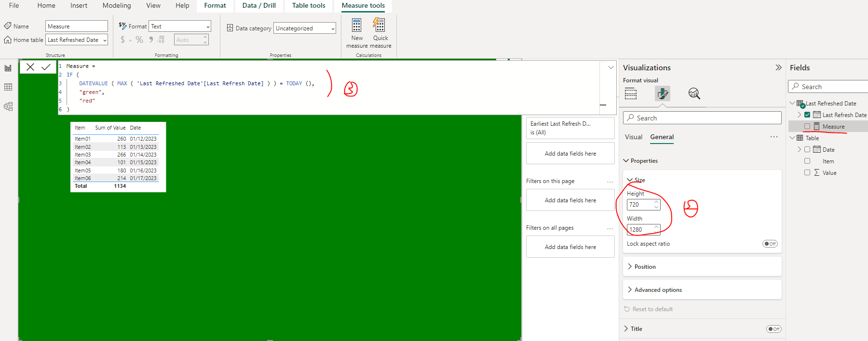Screen dimensions: 868x341
Task: Click the Height input field
Action: point(644,205)
